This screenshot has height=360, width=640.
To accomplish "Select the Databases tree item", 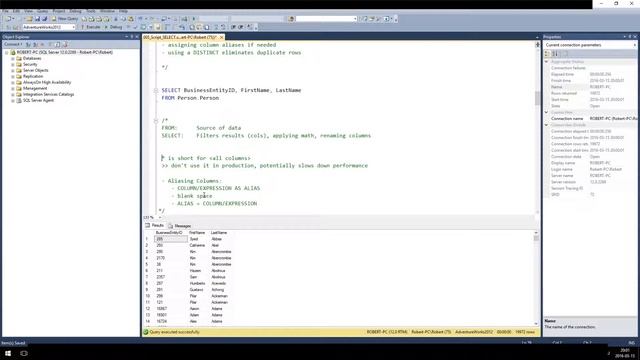I will pyautogui.click(x=32, y=58).
